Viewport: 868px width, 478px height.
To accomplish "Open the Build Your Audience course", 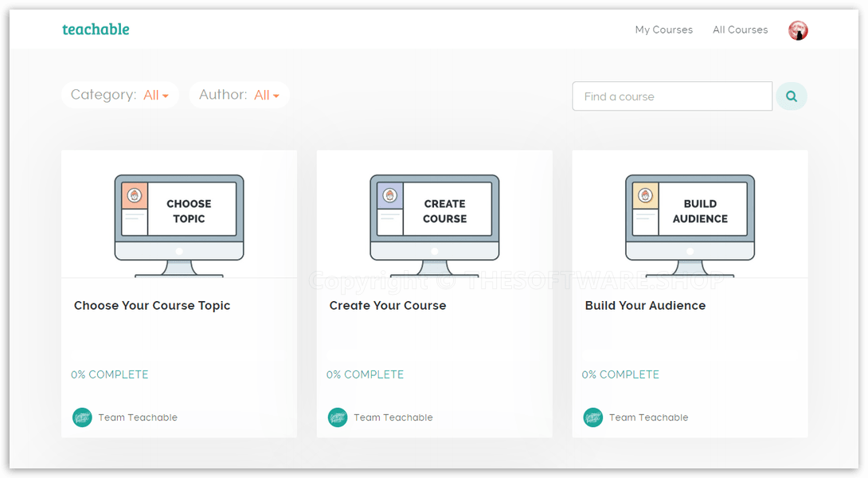I will (x=645, y=305).
